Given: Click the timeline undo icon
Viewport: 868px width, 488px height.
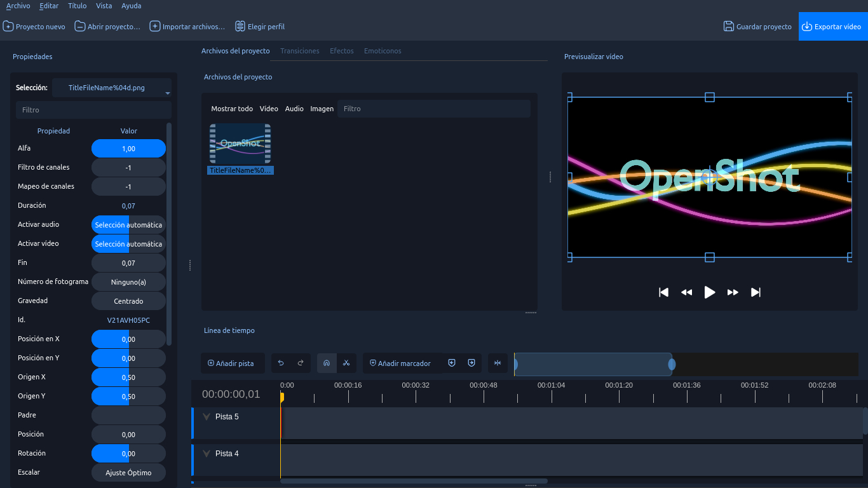Looking at the screenshot, I should coord(281,363).
